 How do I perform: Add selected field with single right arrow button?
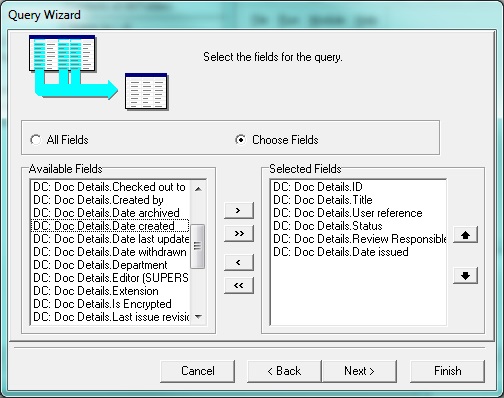pyautogui.click(x=239, y=210)
